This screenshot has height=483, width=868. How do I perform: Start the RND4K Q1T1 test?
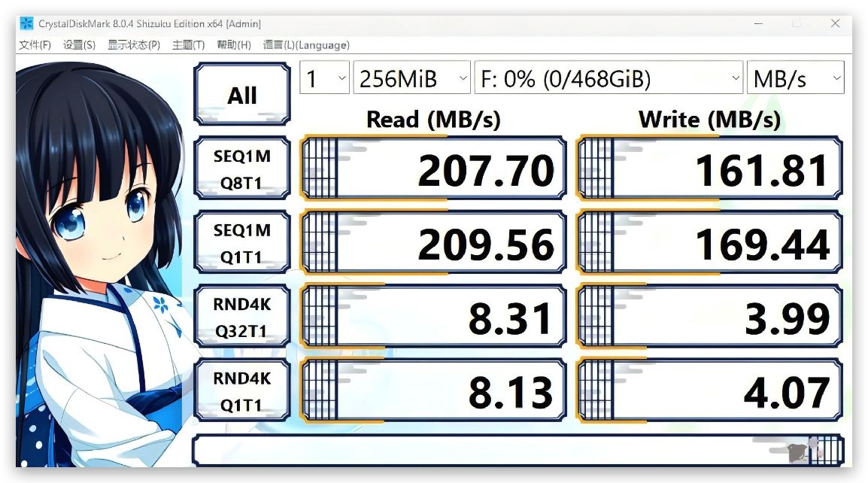point(242,391)
